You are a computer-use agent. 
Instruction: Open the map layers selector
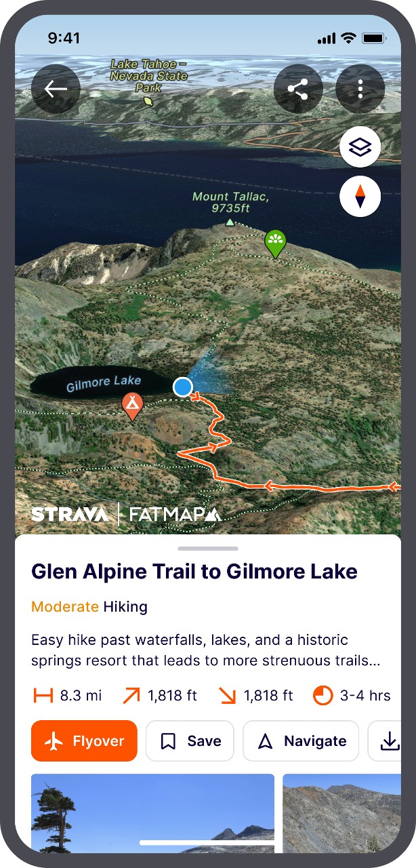tap(360, 146)
